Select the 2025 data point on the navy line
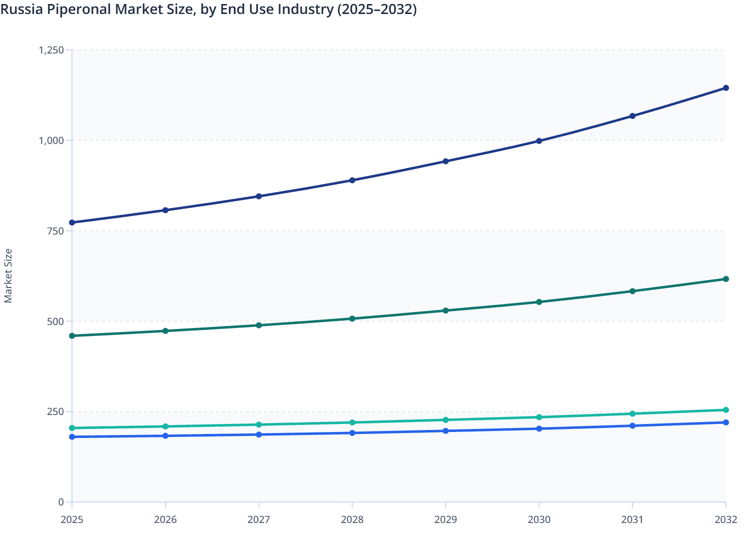This screenshot has height=560, width=754. point(72,221)
